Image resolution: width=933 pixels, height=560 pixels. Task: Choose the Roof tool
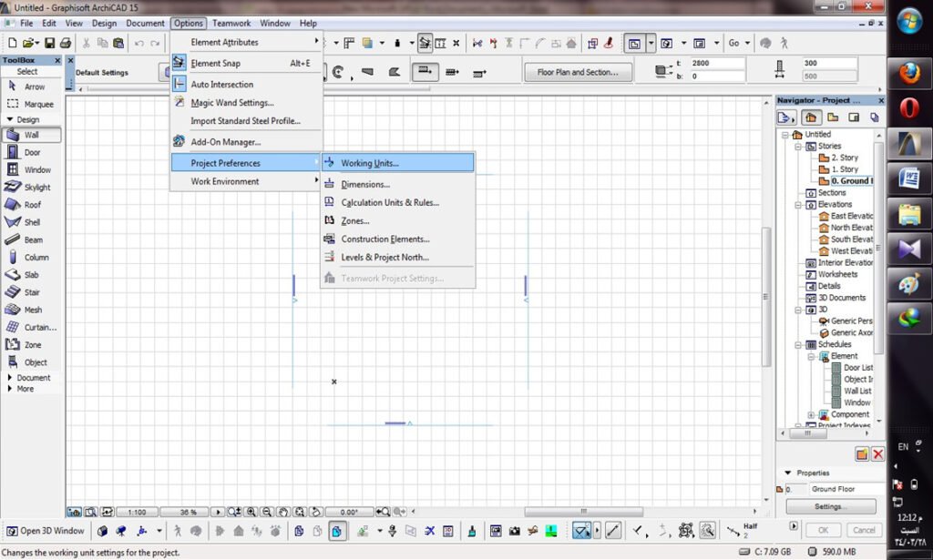pyautogui.click(x=31, y=205)
